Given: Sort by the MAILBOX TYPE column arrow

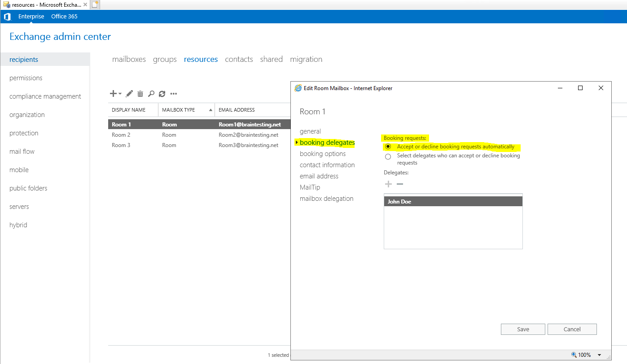Looking at the screenshot, I should [x=210, y=109].
